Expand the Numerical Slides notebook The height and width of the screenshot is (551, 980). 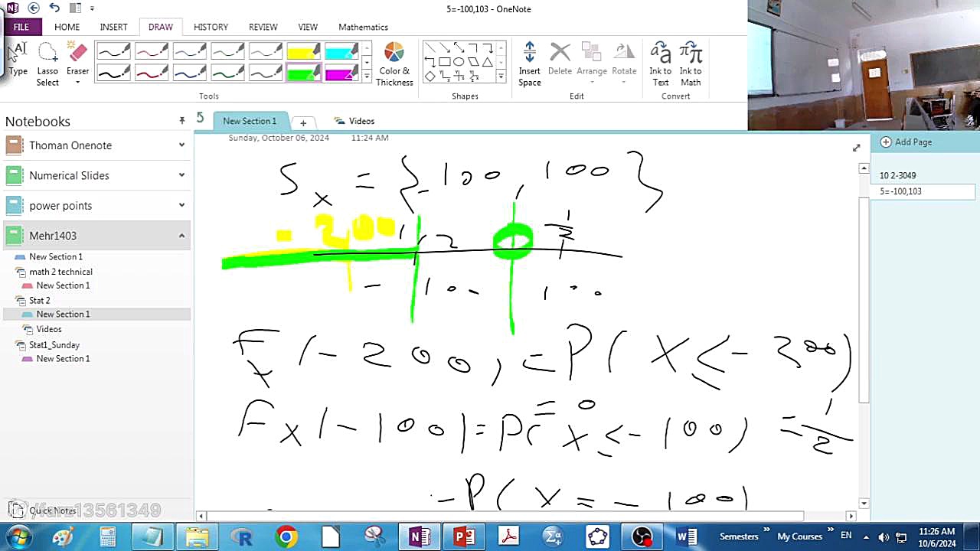tap(181, 175)
